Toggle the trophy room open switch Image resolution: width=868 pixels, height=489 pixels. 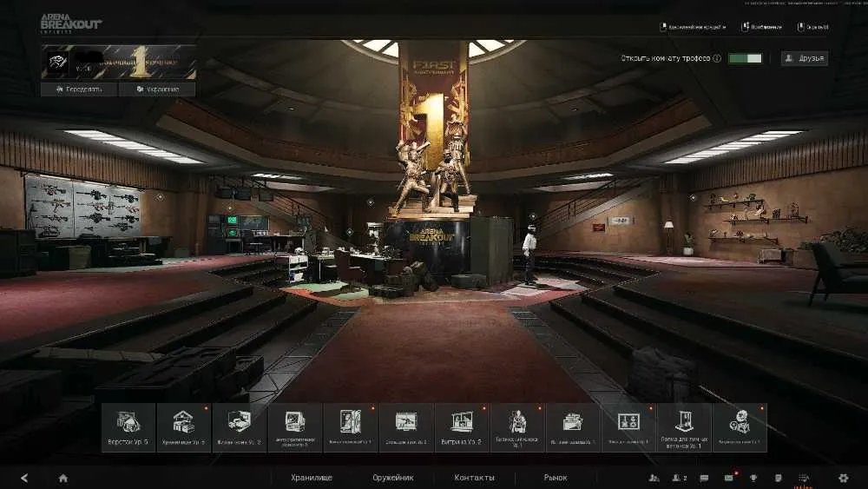click(x=745, y=58)
